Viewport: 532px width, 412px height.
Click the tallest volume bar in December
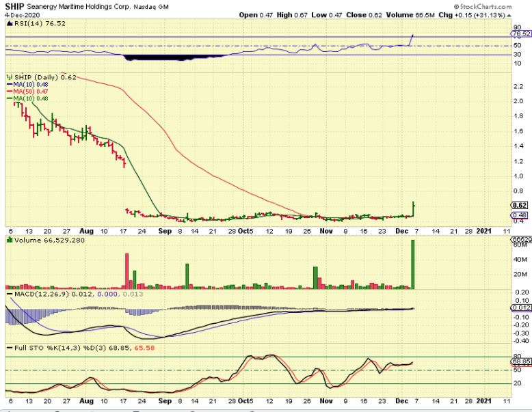[x=414, y=264]
